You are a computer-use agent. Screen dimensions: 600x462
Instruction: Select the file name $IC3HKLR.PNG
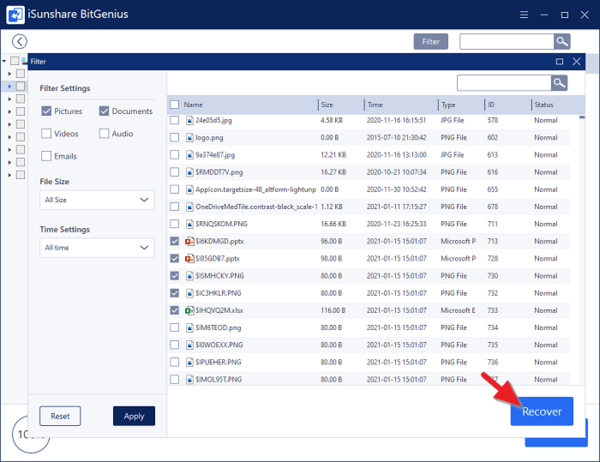tap(218, 293)
